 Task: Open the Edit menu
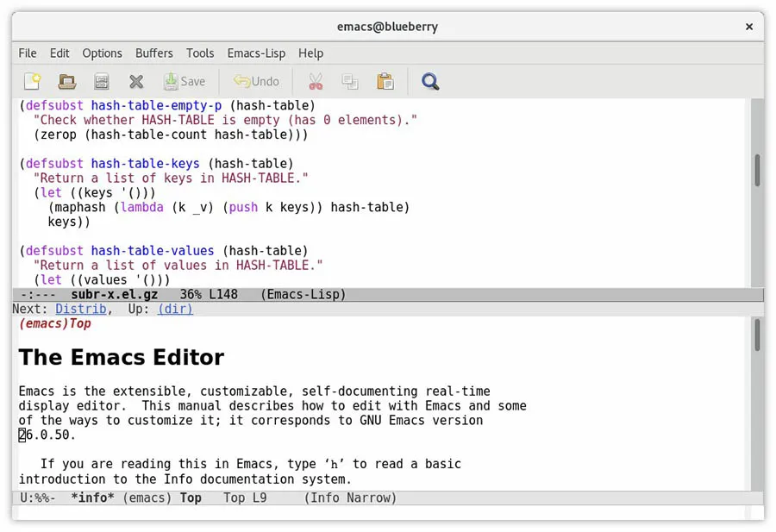click(59, 53)
